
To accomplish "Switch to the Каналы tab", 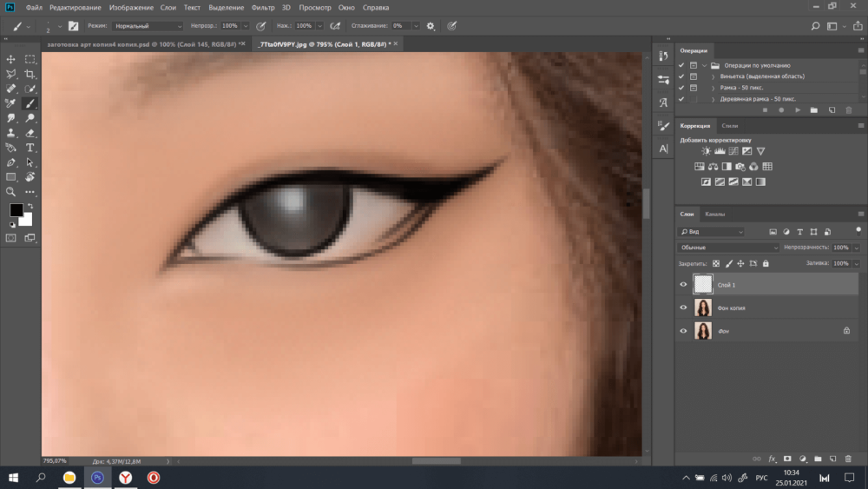I will 715,214.
